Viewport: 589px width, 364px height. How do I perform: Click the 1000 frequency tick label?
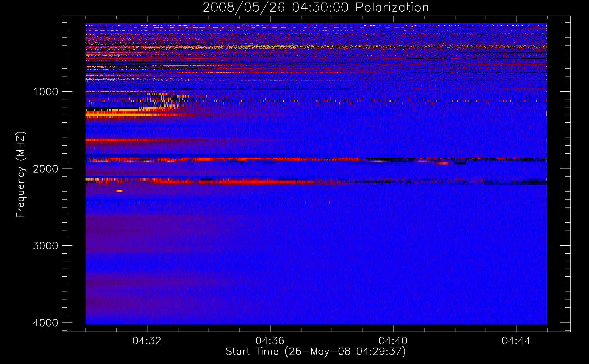[x=46, y=92]
